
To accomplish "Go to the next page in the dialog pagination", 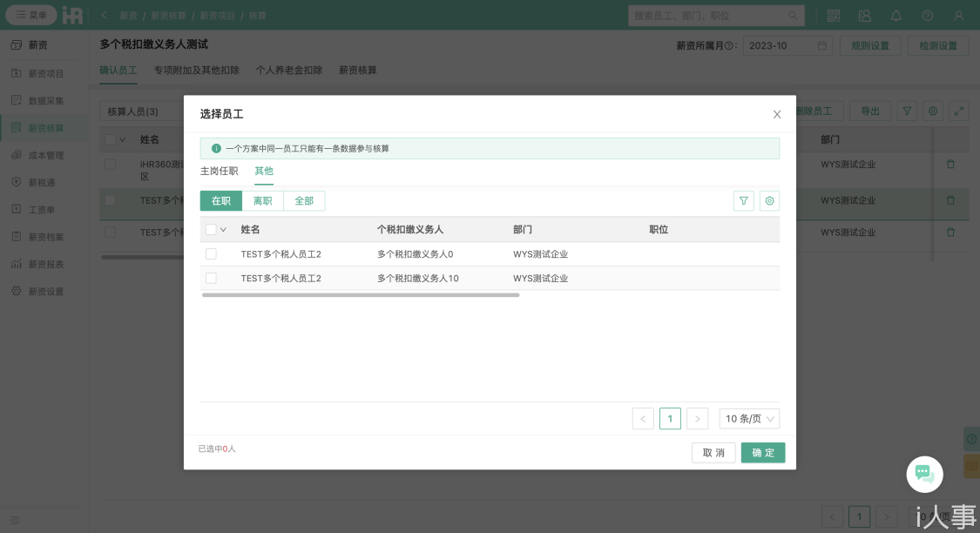I will (697, 419).
